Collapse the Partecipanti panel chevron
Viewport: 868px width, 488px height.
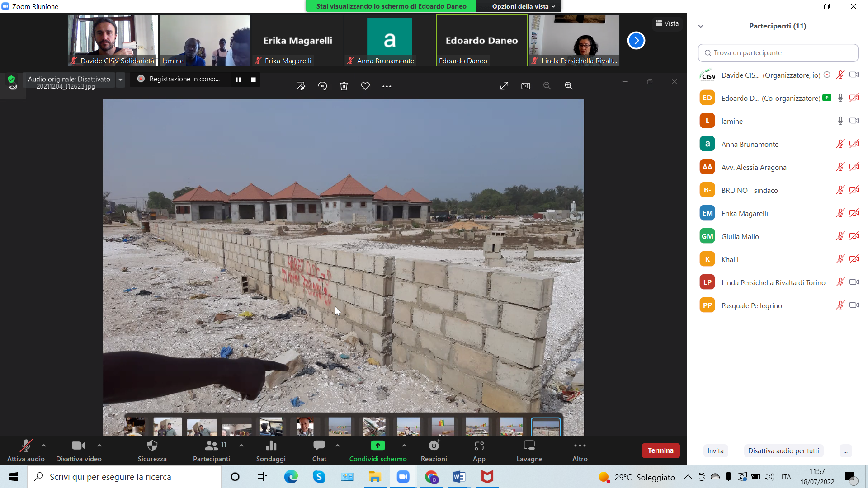[701, 26]
